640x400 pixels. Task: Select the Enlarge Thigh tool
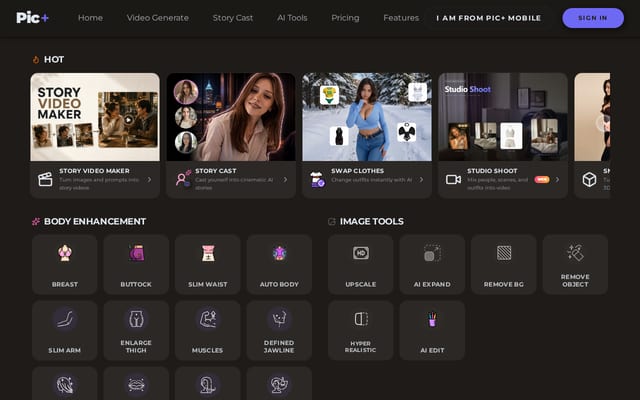click(x=136, y=330)
